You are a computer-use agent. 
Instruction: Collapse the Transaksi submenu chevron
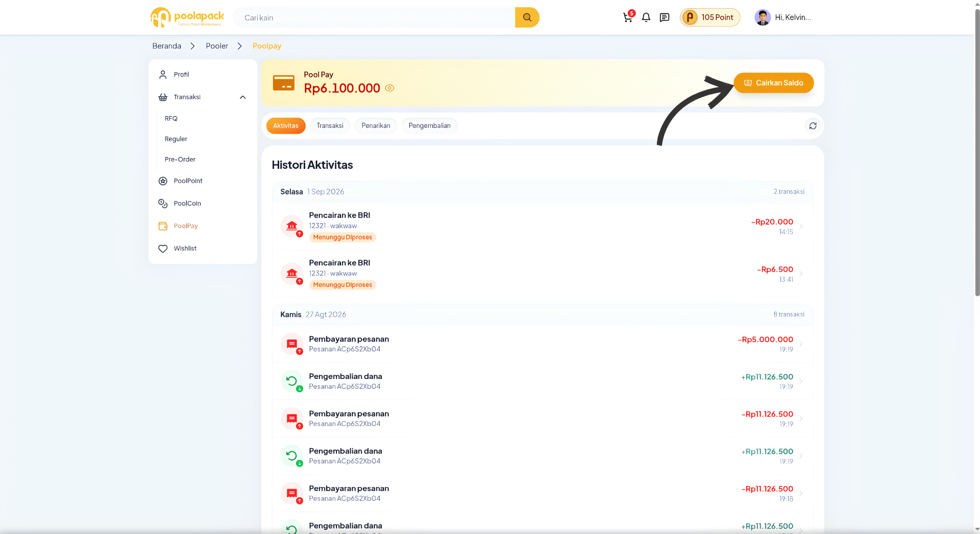click(242, 97)
